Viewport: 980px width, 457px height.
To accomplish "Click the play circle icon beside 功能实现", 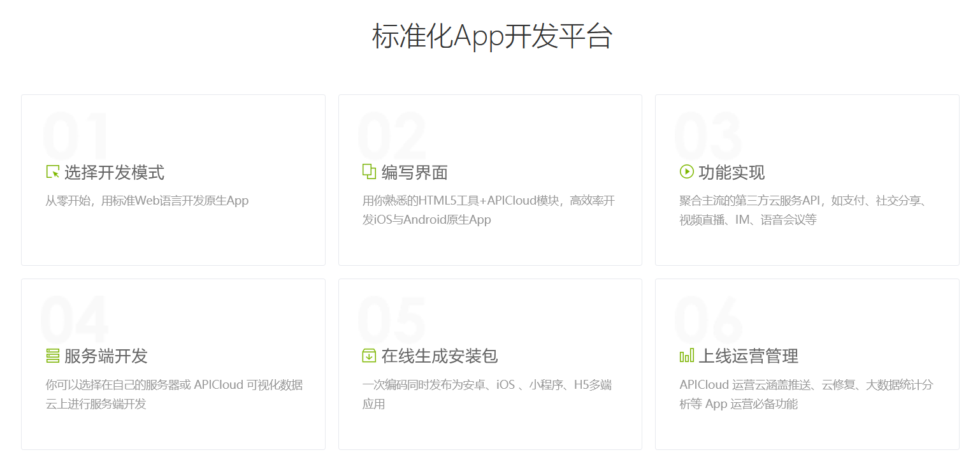I will pyautogui.click(x=687, y=171).
